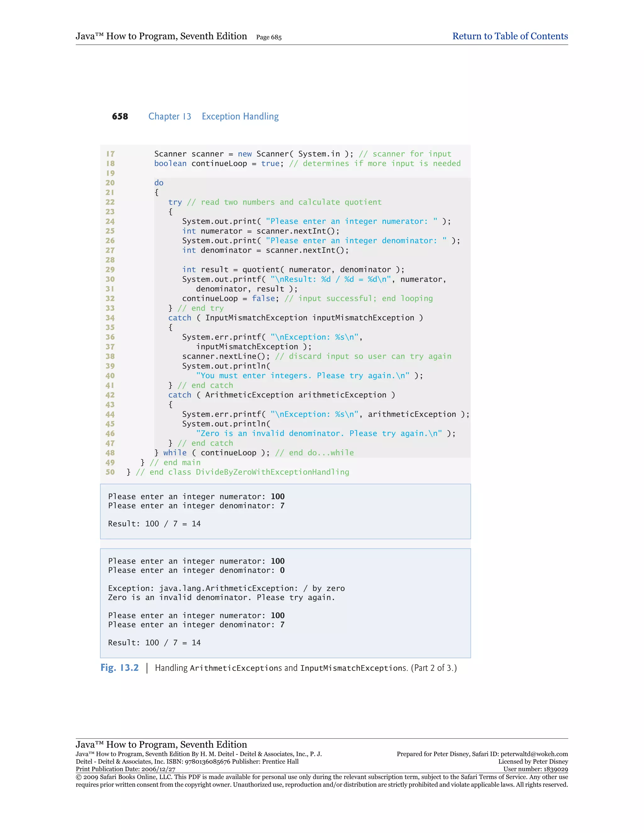Viewport: 644px width, 833px height.
Task: Click 'boolean' keyword on line 18
Action: [170, 164]
